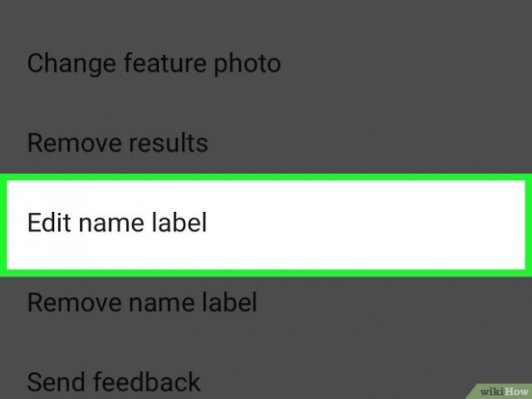The image size is (532, 399).
Task: Tap the 'Remove results' text label
Action: coord(117,143)
